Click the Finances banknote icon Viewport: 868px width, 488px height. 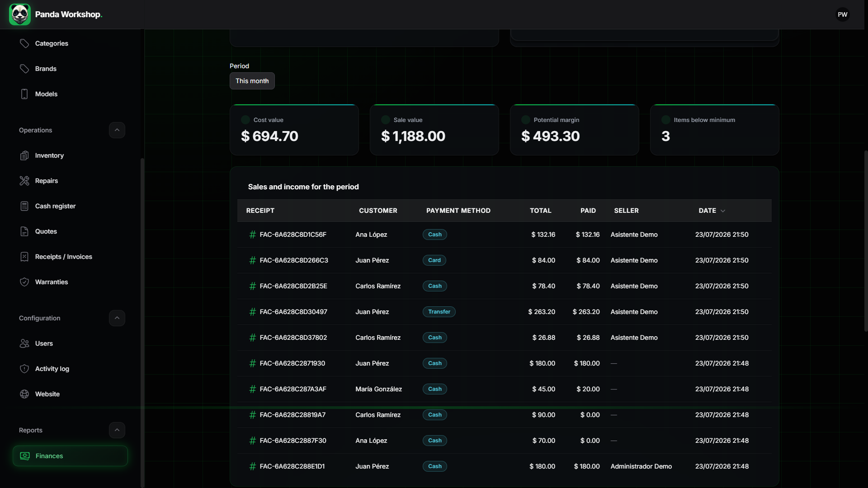click(25, 456)
